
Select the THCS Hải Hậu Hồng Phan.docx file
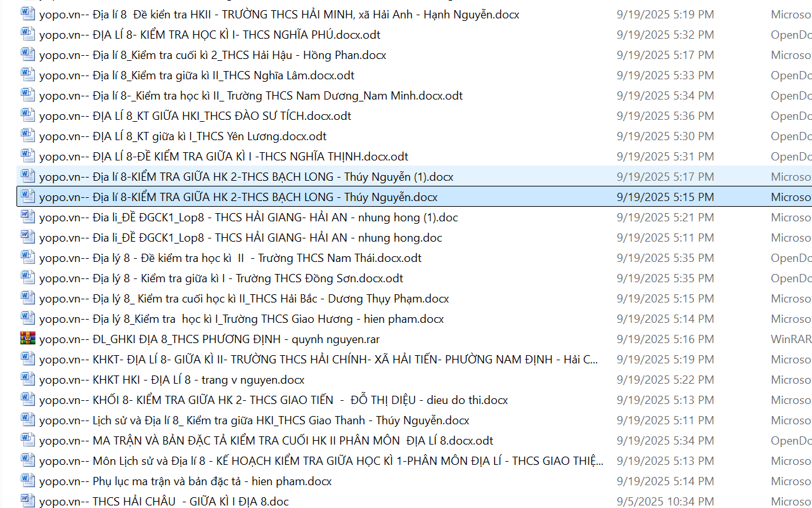[212, 55]
